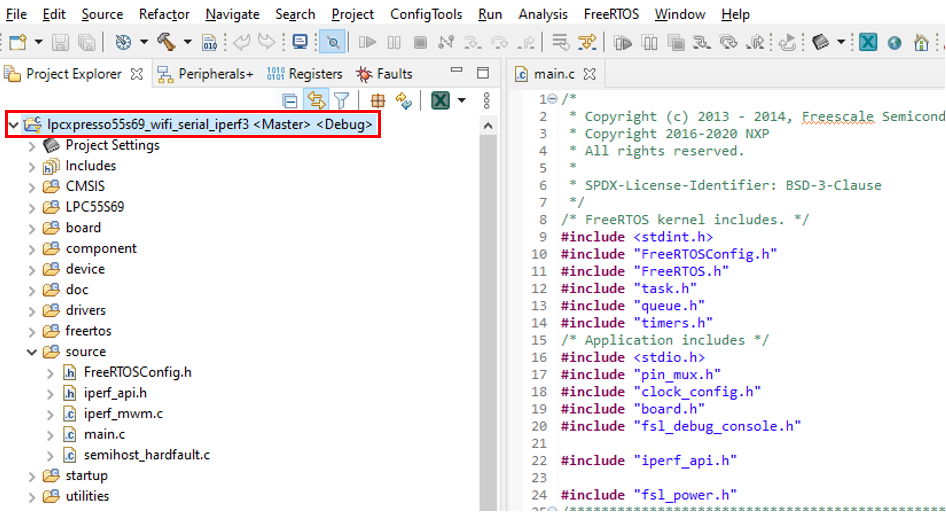Screen dimensions: 946x523
Task: Open the File menu
Action: [16, 14]
